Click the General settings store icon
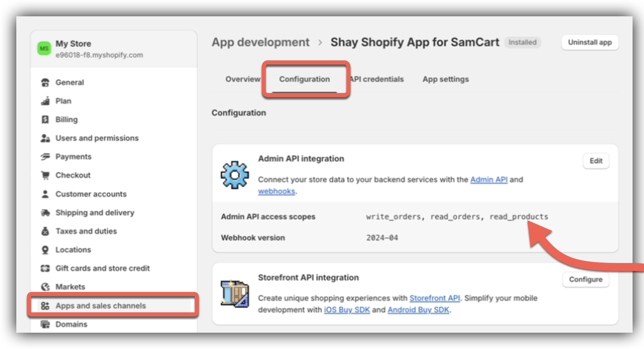The height and width of the screenshot is (349, 644). click(45, 82)
